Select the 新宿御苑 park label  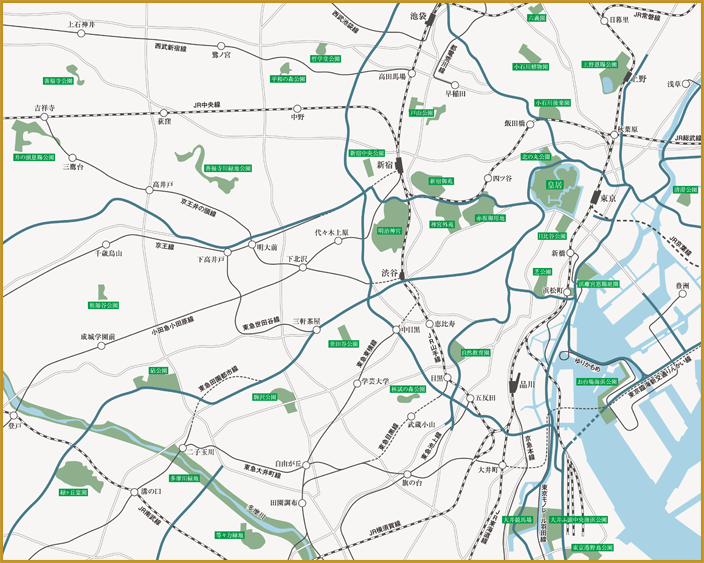pyautogui.click(x=442, y=180)
